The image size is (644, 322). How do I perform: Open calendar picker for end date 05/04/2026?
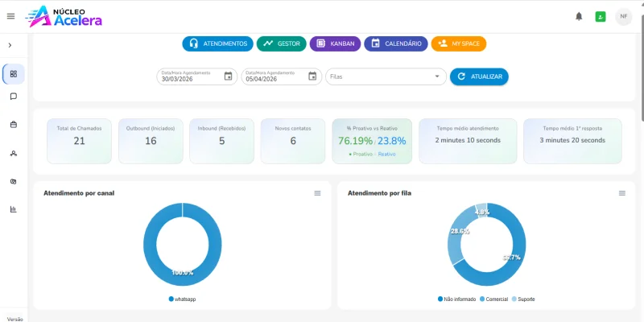click(312, 76)
